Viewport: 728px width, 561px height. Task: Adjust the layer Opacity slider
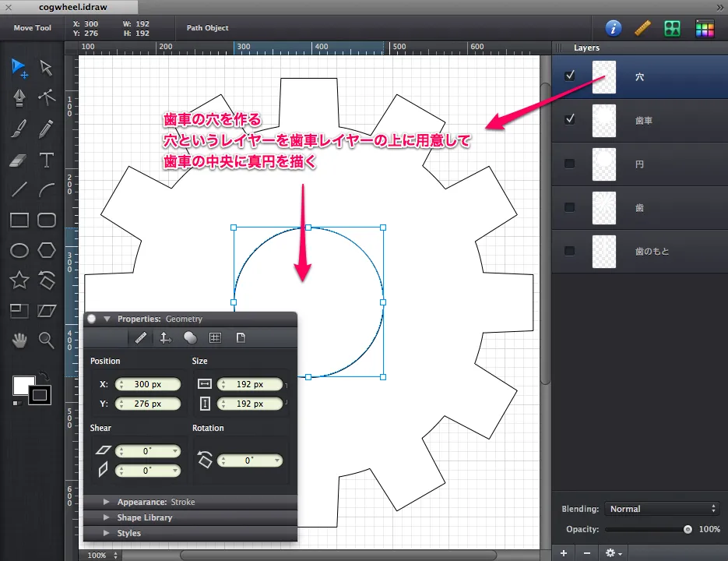[687, 529]
